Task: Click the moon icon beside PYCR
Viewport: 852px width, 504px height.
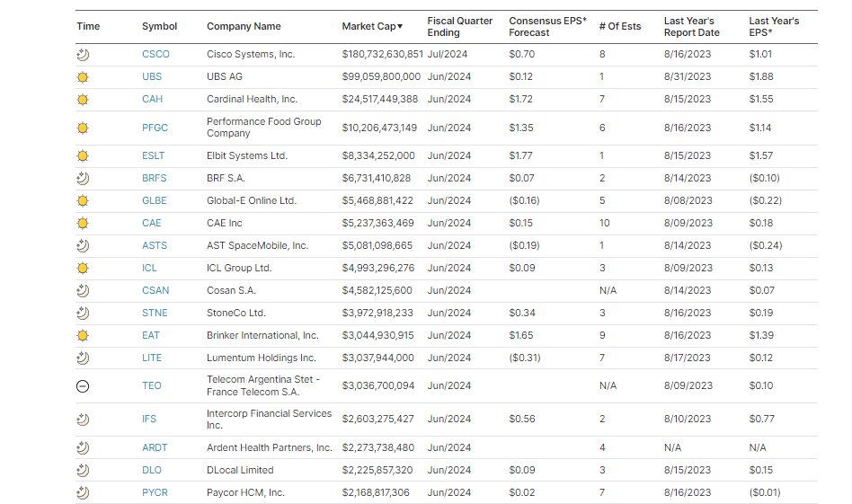Action: click(83, 492)
